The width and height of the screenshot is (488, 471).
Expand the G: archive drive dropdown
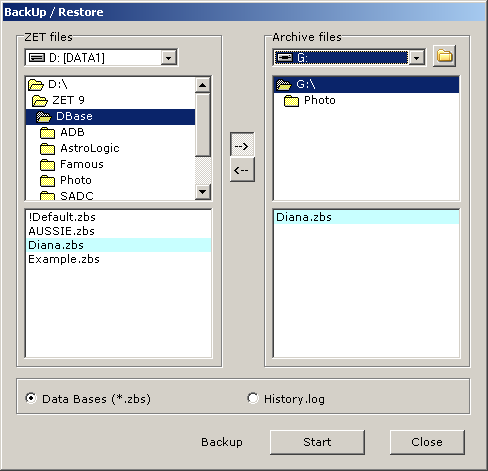click(x=416, y=58)
